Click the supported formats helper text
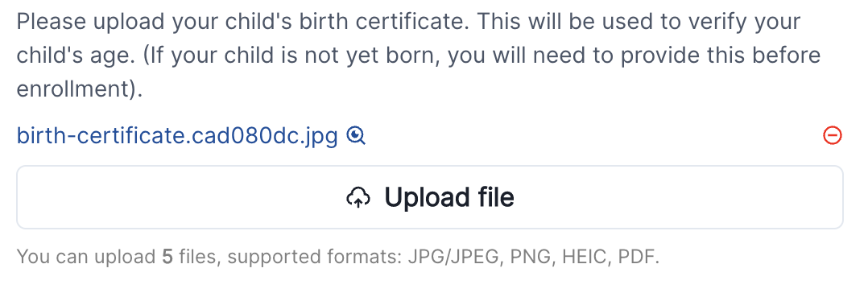Screen dimensions: 868x293 337,257
